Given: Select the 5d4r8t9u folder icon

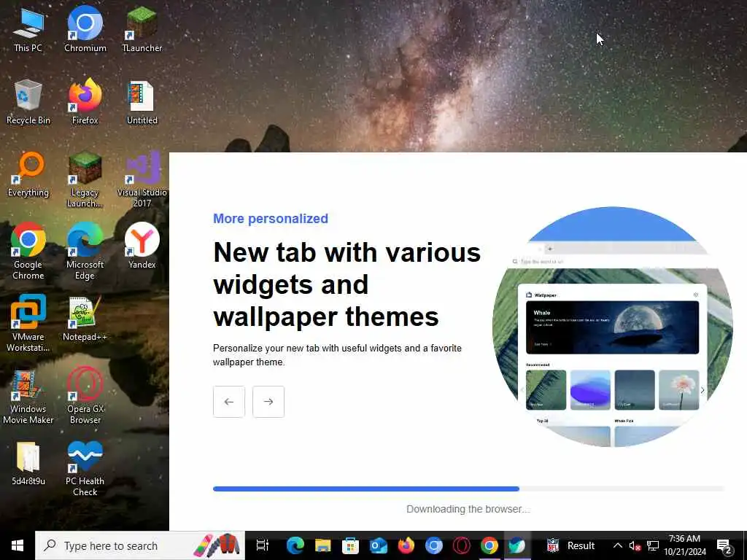Looking at the screenshot, I should (x=28, y=463).
